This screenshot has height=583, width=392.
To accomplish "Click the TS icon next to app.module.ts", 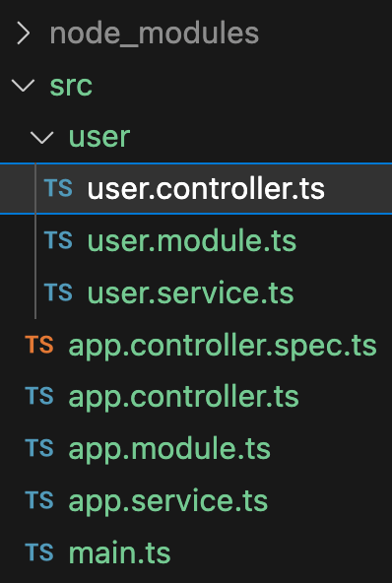I will [39, 448].
